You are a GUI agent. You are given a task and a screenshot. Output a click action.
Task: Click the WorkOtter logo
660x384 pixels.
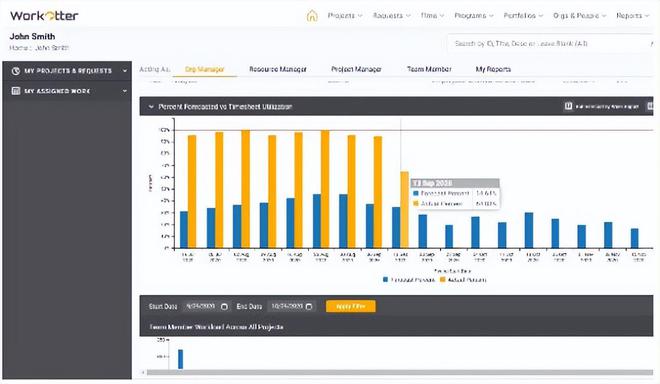pyautogui.click(x=44, y=16)
